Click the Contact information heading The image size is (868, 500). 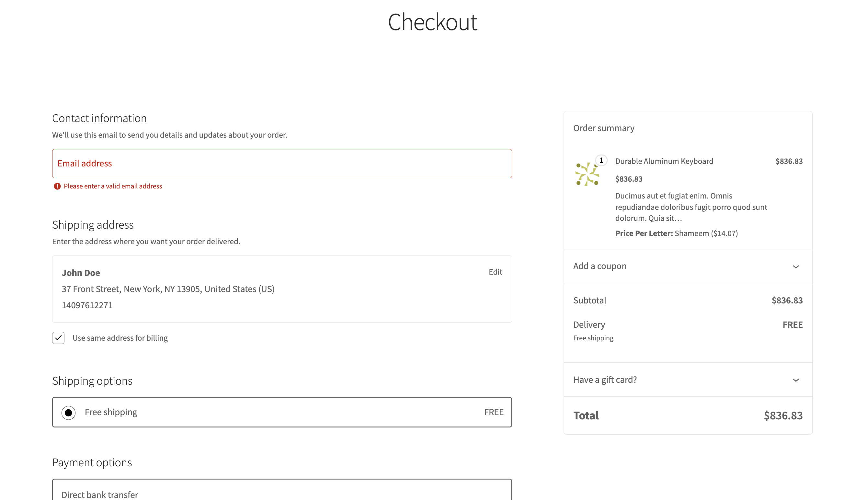click(99, 119)
